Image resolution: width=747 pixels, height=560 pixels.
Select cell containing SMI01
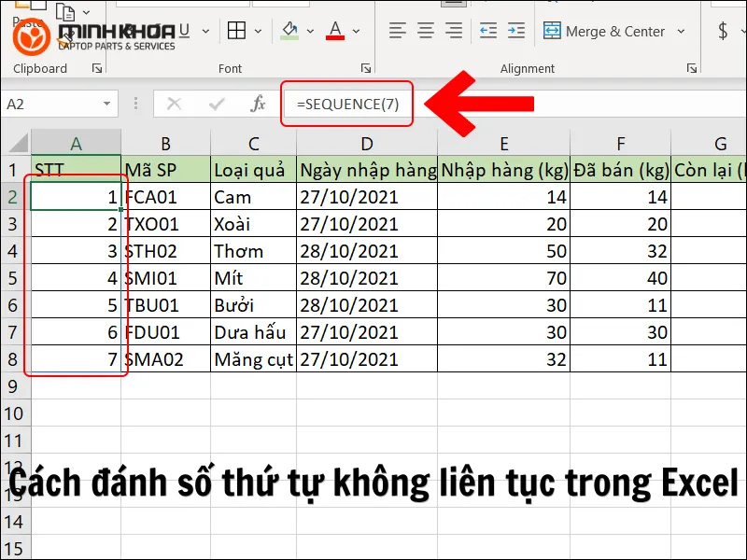(166, 277)
